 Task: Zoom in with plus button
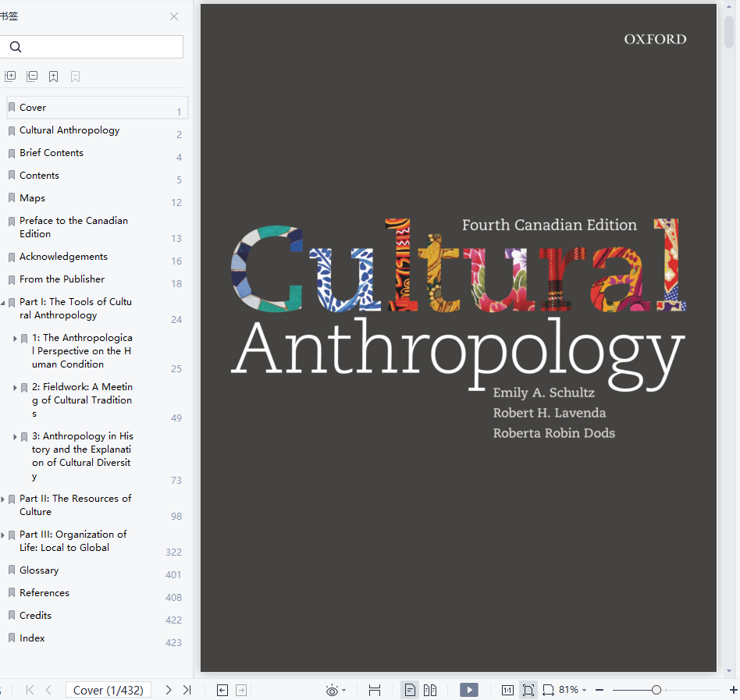[x=734, y=690]
